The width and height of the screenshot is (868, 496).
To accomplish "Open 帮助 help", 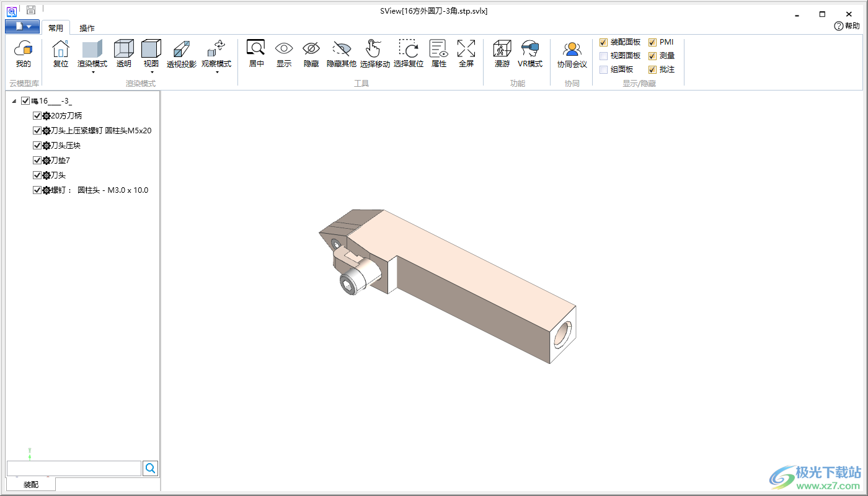I will click(x=847, y=26).
